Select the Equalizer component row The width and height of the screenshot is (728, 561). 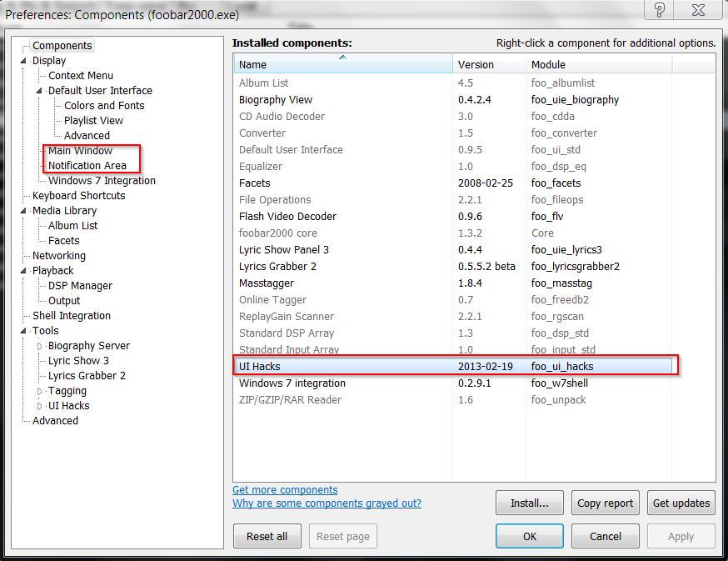[x=452, y=167]
